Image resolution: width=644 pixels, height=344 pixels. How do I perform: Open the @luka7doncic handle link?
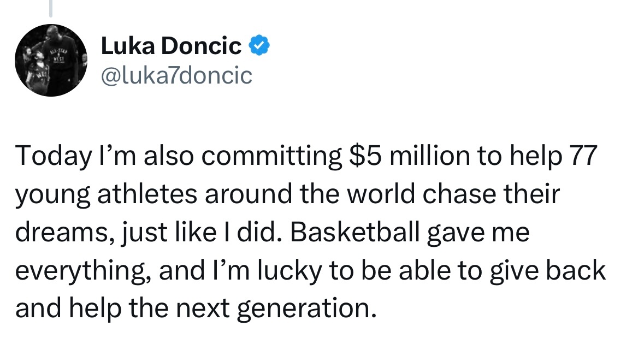(176, 75)
